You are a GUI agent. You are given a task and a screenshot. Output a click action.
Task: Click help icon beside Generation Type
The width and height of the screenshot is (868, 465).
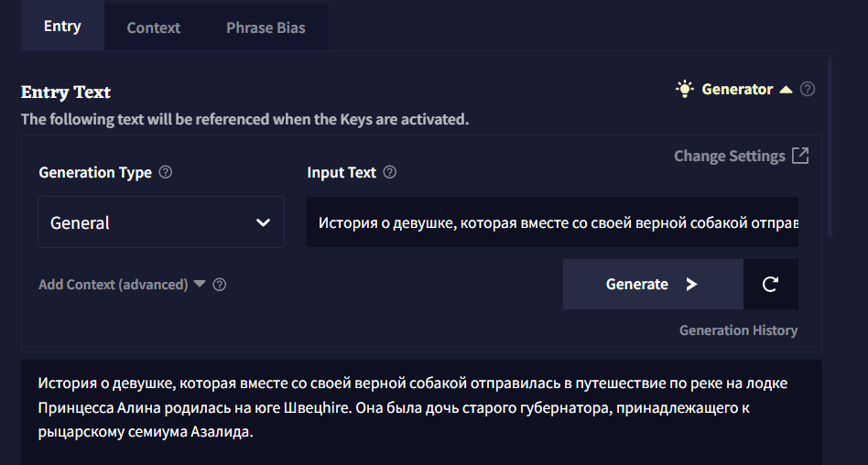tap(166, 172)
